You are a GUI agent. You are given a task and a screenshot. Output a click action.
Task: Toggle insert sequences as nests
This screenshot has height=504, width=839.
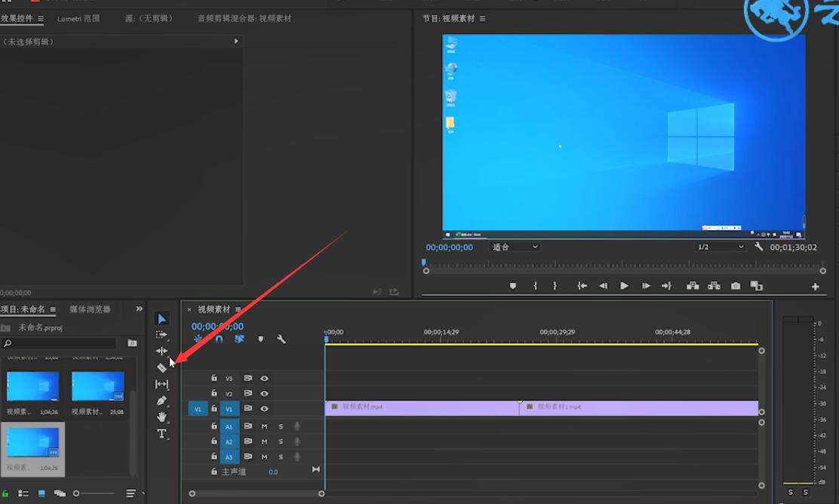(x=198, y=340)
